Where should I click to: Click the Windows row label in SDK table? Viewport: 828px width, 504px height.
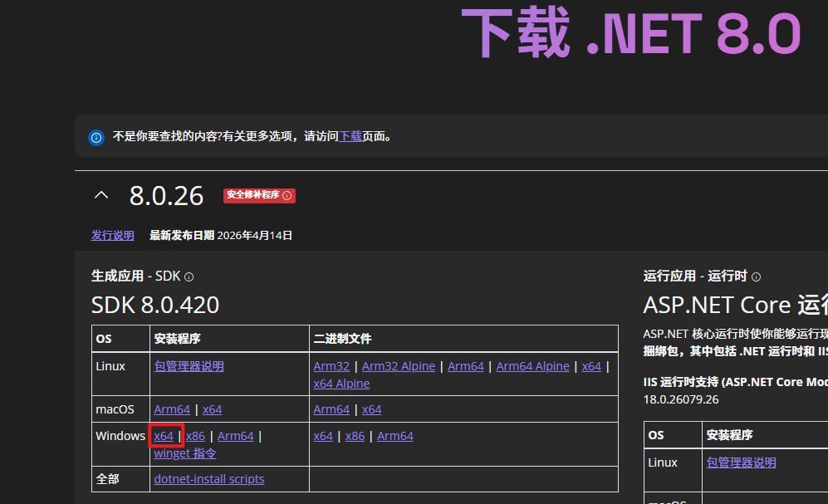click(120, 436)
